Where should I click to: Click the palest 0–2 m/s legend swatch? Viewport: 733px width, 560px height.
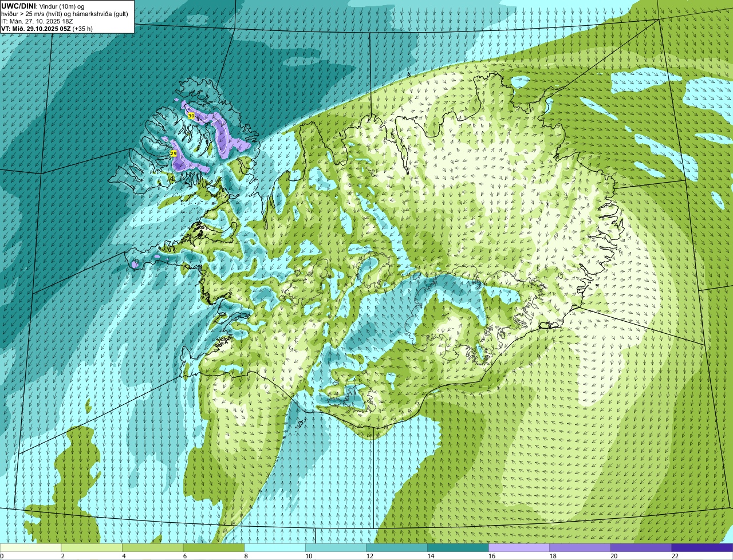point(30,547)
